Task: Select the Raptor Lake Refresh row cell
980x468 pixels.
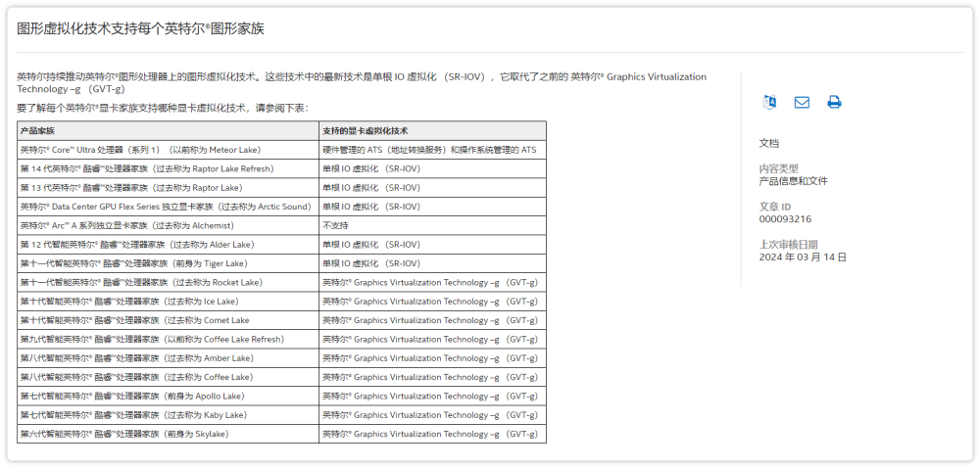Action: coord(169,169)
